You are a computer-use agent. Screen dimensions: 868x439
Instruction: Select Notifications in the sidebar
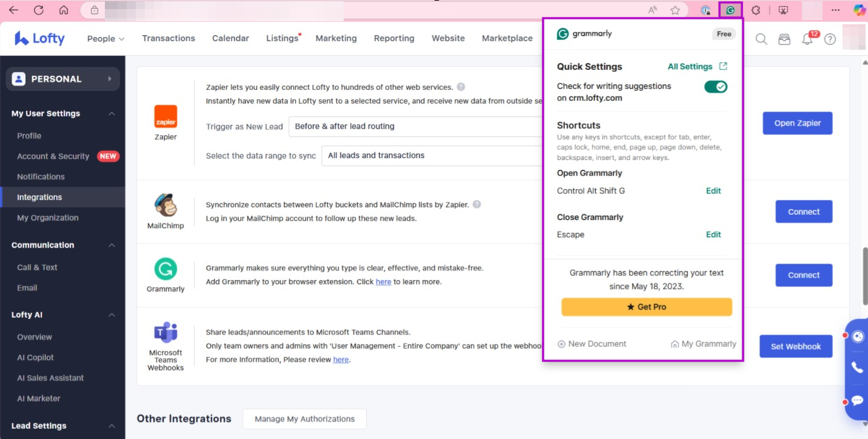coord(41,176)
